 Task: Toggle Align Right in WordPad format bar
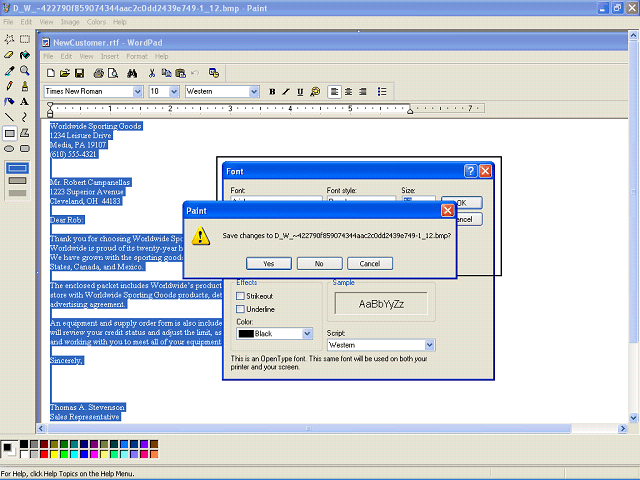point(362,92)
